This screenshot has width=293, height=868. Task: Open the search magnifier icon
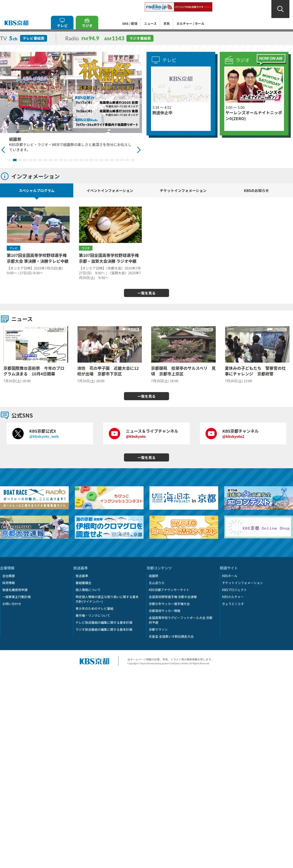coord(280,9)
